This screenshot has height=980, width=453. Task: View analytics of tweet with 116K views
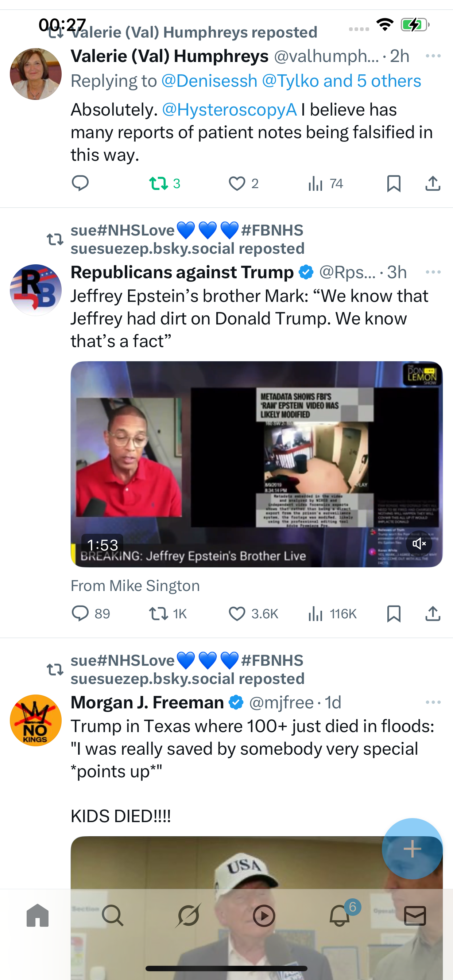pos(332,614)
